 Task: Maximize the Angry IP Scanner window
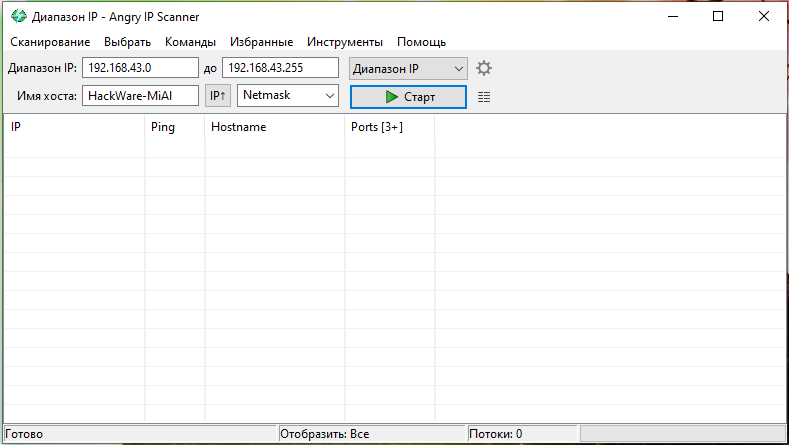pos(718,17)
